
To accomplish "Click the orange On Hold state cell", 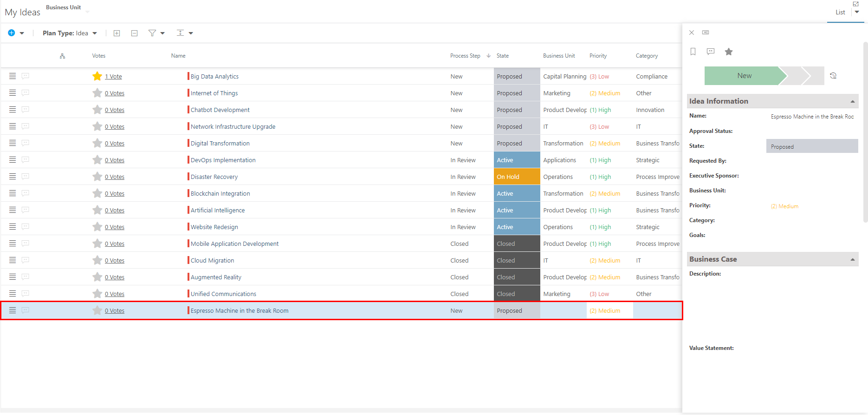I will (517, 177).
